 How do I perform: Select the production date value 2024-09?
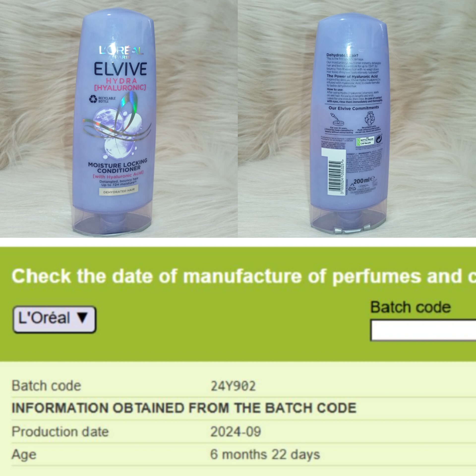coord(236,432)
